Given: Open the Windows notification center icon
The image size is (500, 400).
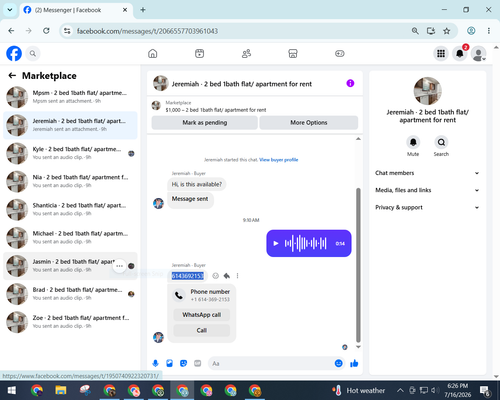Looking at the screenshot, I should pyautogui.click(x=485, y=390).
